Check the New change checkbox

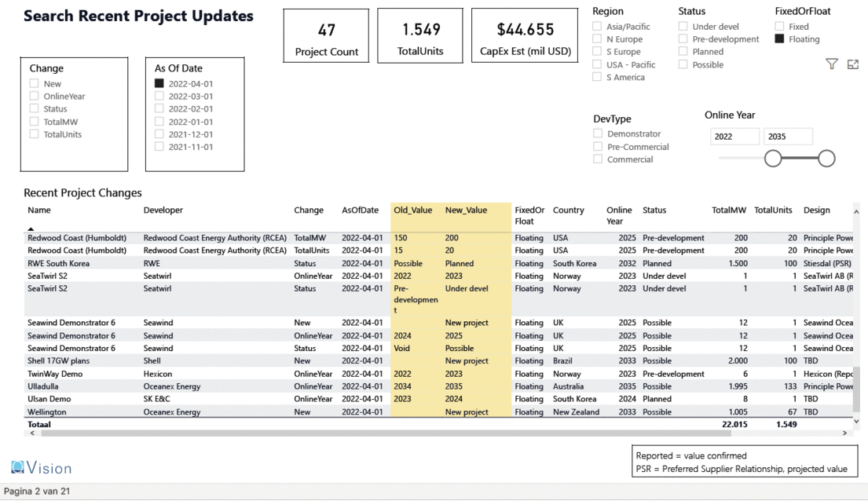pyautogui.click(x=35, y=83)
